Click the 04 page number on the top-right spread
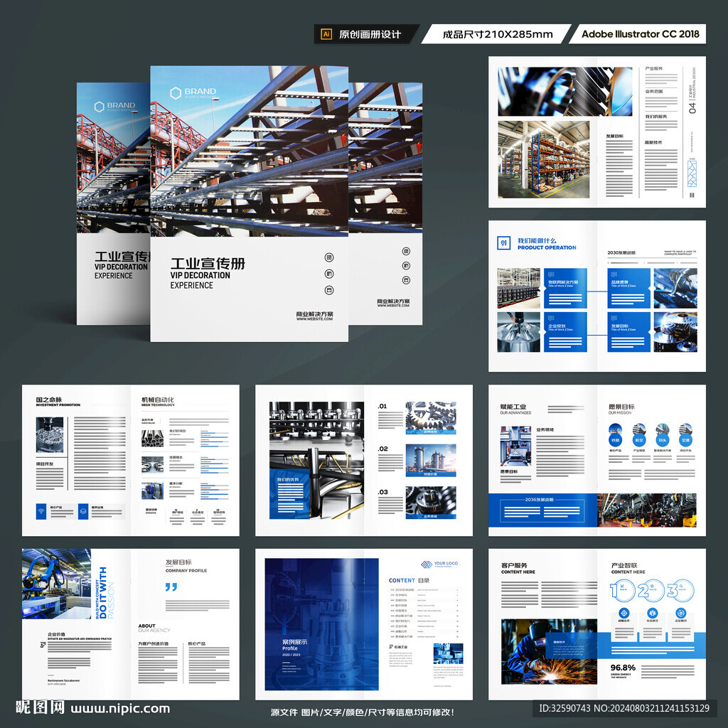 coord(692,108)
